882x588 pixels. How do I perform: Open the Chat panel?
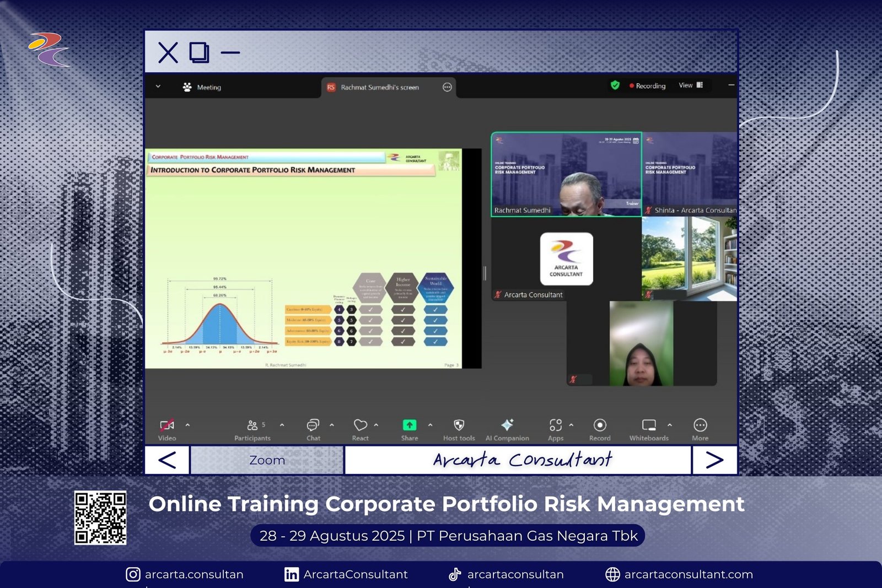(313, 425)
